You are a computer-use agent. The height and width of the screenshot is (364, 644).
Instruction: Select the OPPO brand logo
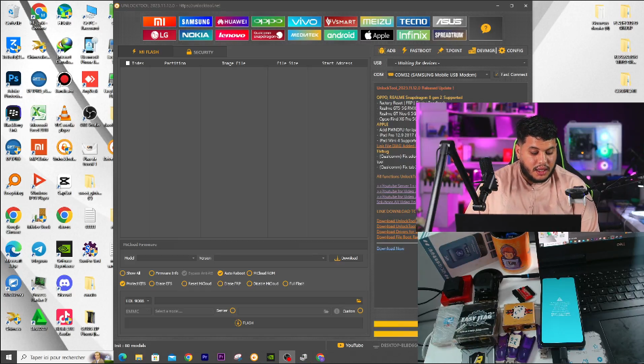[268, 22]
